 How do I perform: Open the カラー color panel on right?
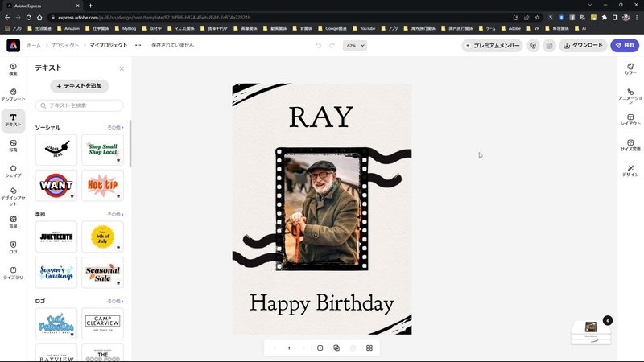point(630,69)
